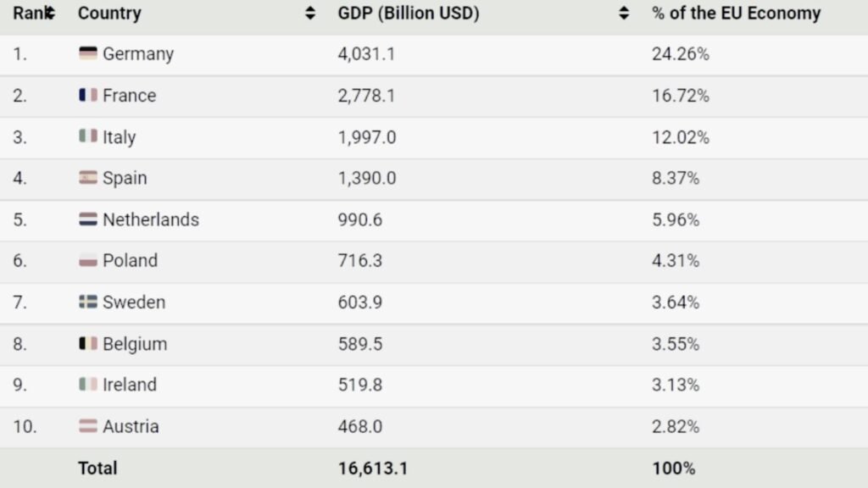Screen dimensions: 868x488
Task: Sort table by Rank column arrows
Action: coord(50,14)
